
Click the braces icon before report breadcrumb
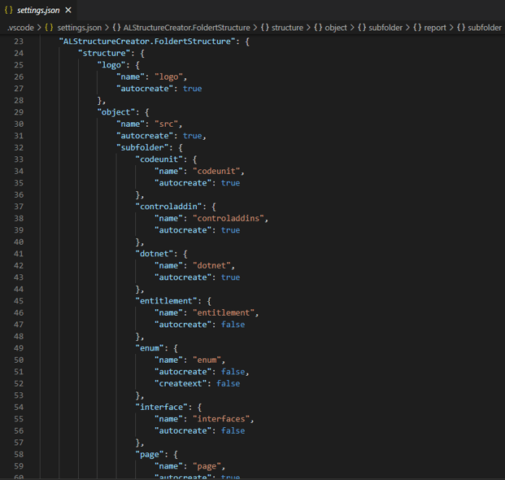[x=417, y=28]
